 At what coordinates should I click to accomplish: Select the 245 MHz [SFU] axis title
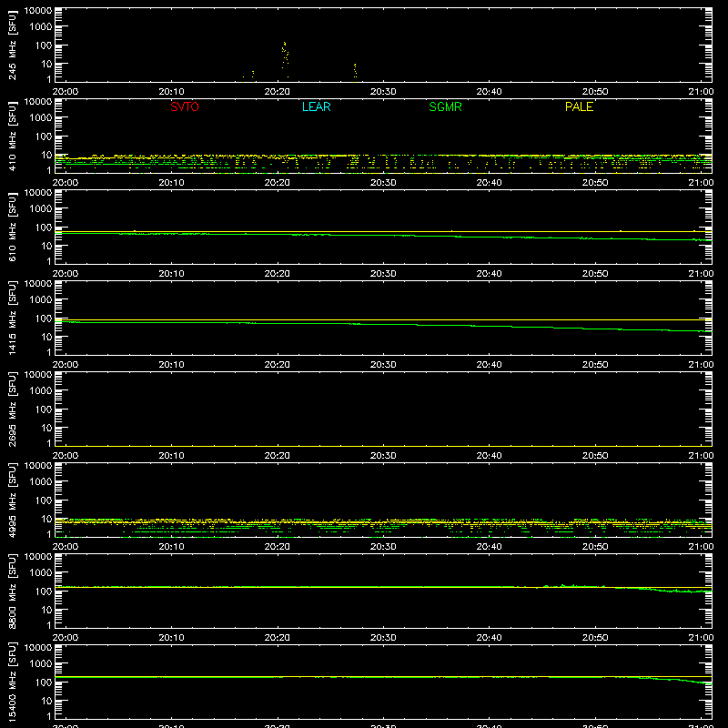pos(12,45)
